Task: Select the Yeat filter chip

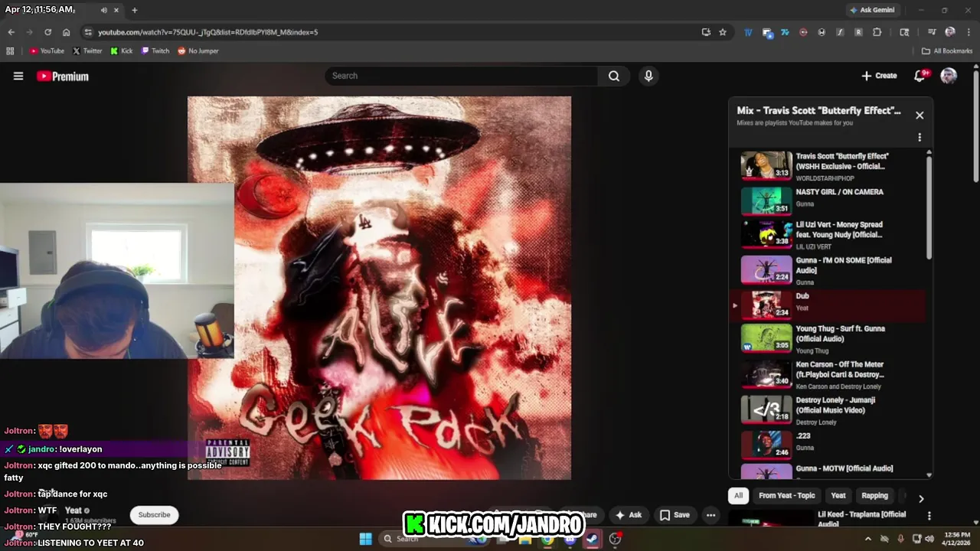Action: point(838,496)
